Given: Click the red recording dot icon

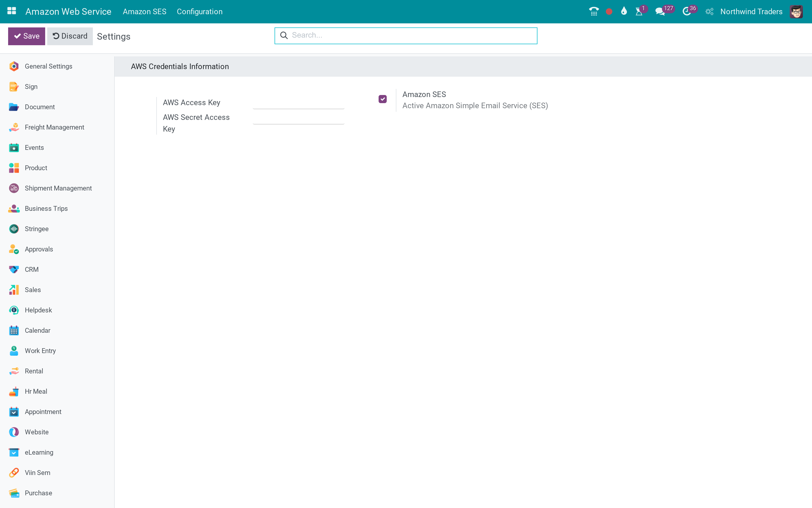Looking at the screenshot, I should point(609,12).
